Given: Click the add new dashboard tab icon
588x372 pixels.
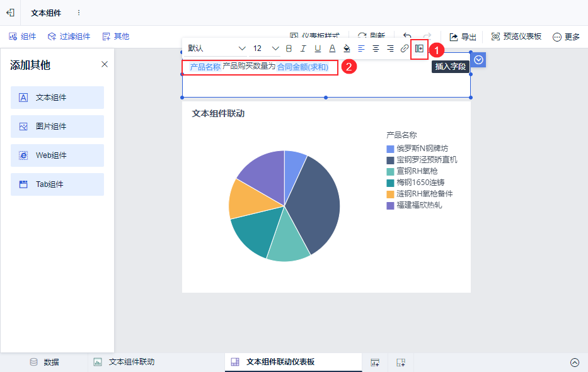Looking at the screenshot, I should point(401,363).
